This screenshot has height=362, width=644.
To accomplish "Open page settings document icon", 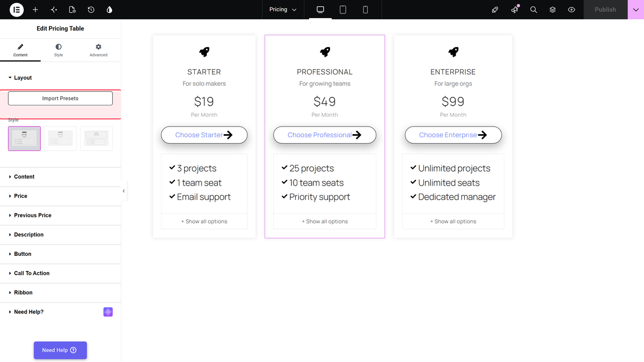I will (72, 10).
